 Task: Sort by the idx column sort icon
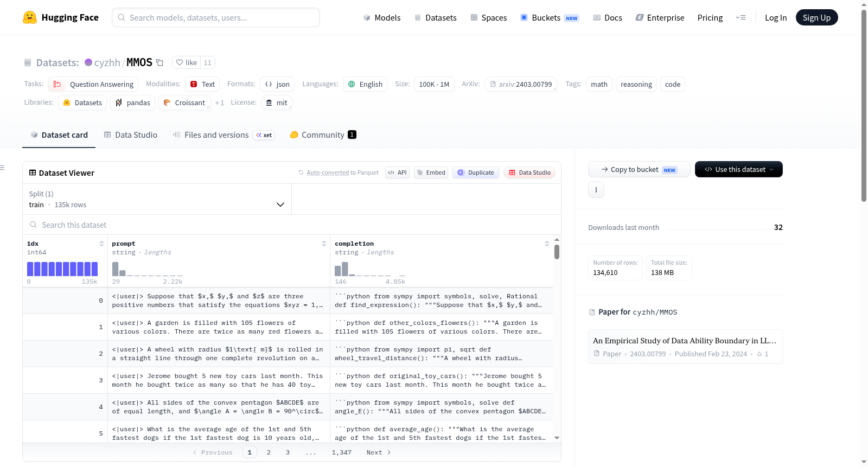pyautogui.click(x=101, y=244)
